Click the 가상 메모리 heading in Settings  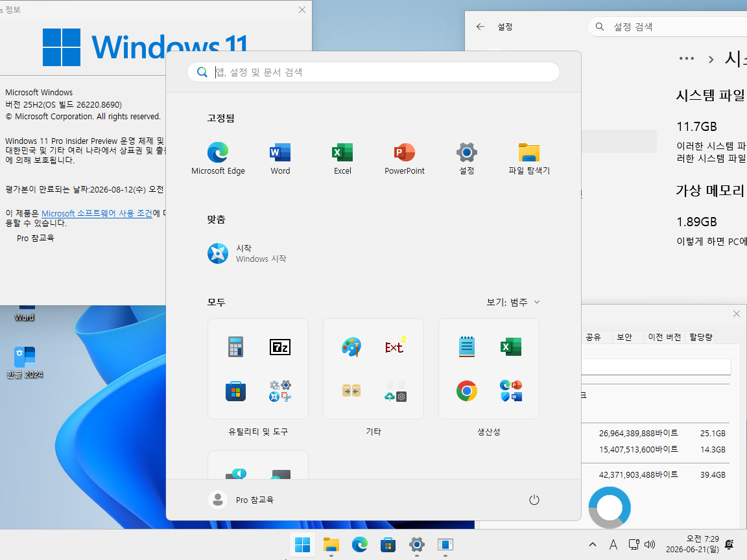click(710, 191)
